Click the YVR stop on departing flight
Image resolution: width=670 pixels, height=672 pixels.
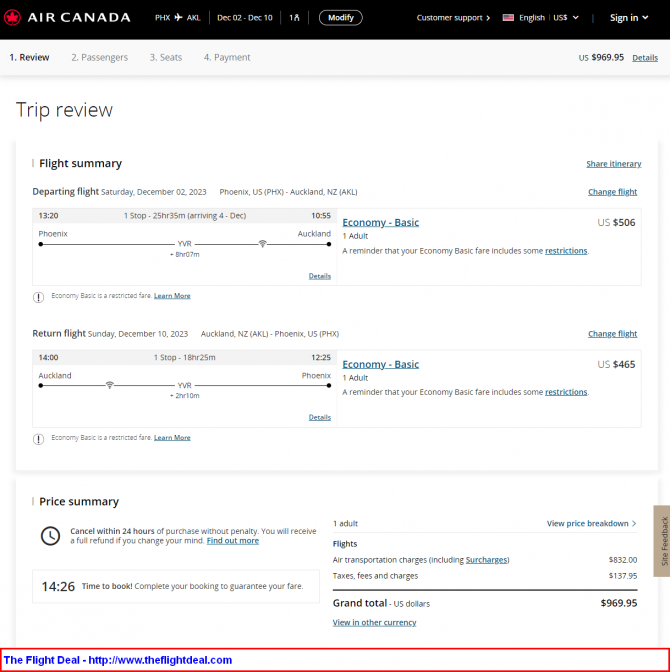tap(184, 243)
